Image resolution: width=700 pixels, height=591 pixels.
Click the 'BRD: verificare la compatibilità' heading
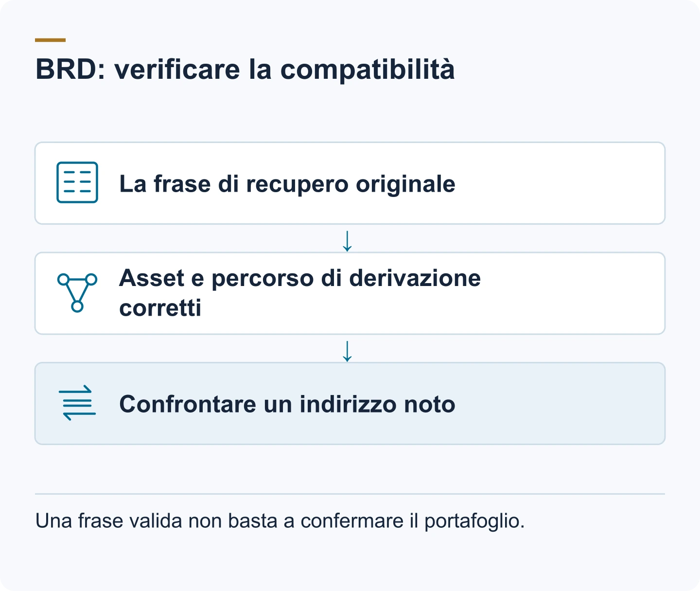point(245,69)
